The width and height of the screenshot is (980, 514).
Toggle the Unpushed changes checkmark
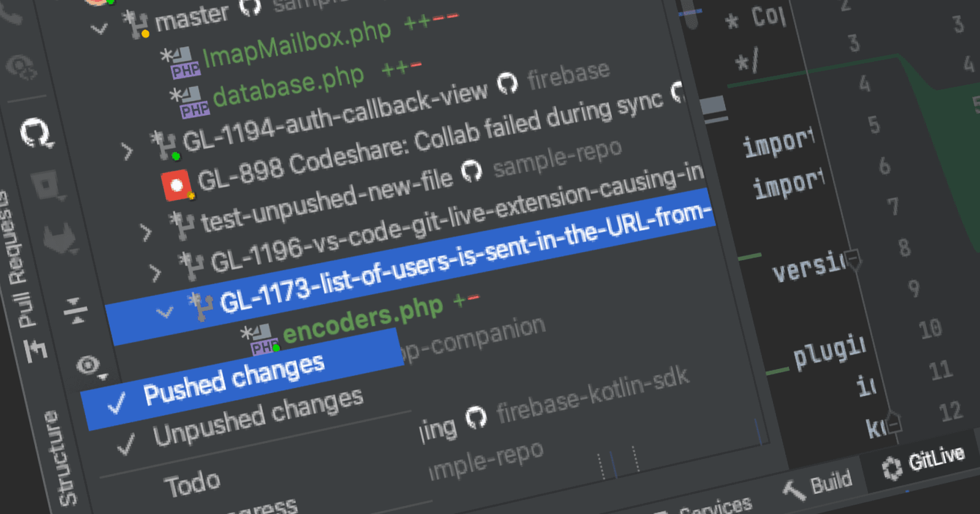126,444
